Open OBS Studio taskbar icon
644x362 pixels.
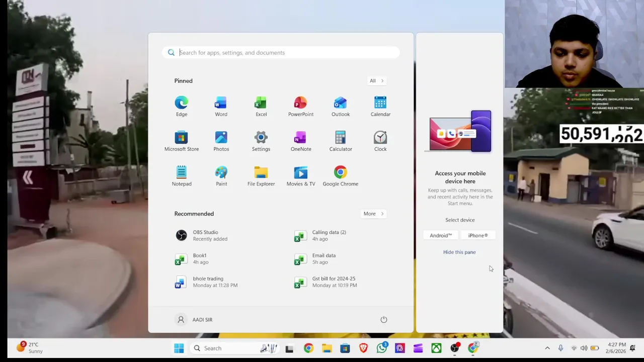pyautogui.click(x=455, y=348)
